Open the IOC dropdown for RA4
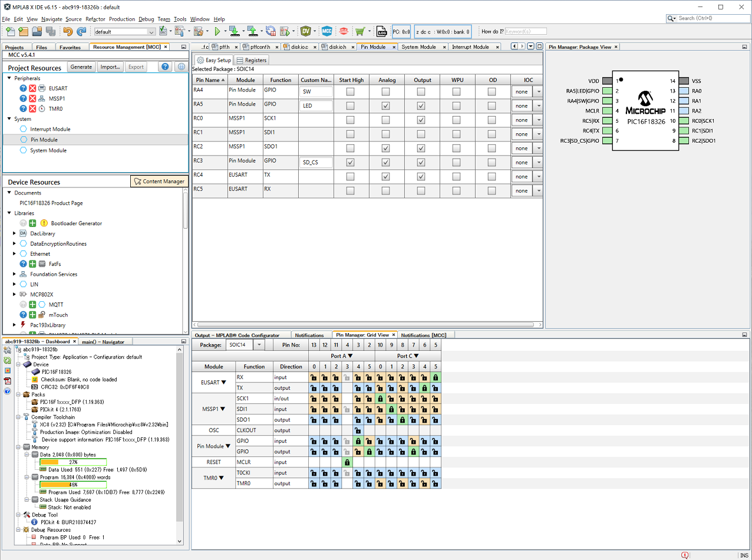The height and width of the screenshot is (560, 752). tap(537, 91)
